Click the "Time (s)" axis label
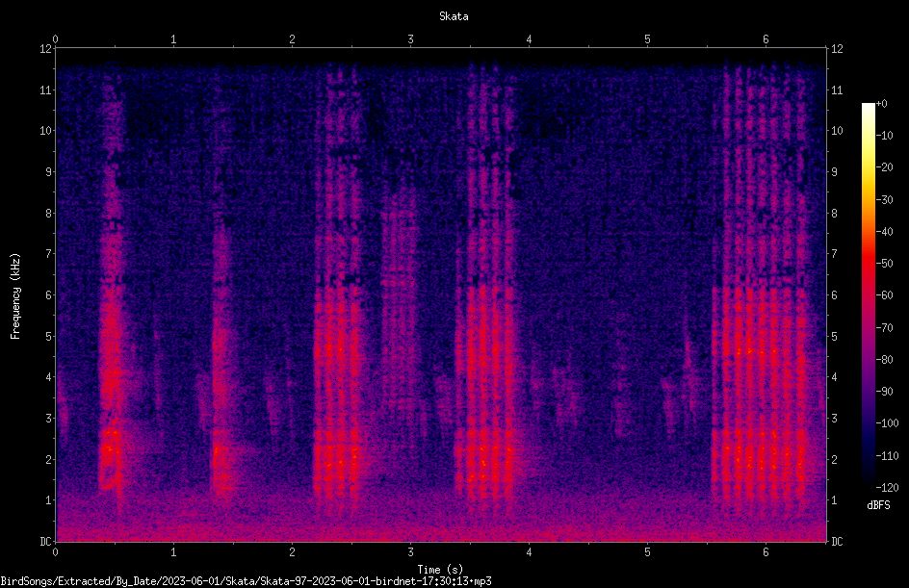909x588 pixels. coord(440,570)
